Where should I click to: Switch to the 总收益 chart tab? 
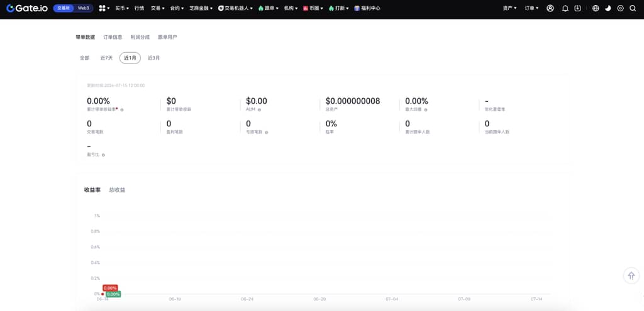point(117,190)
